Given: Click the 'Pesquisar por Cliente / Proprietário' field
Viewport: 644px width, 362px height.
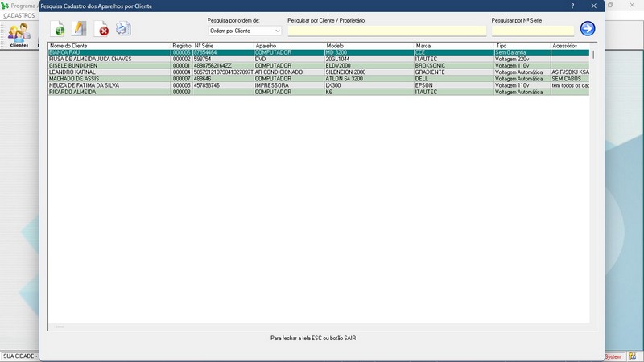Looking at the screenshot, I should (x=386, y=31).
